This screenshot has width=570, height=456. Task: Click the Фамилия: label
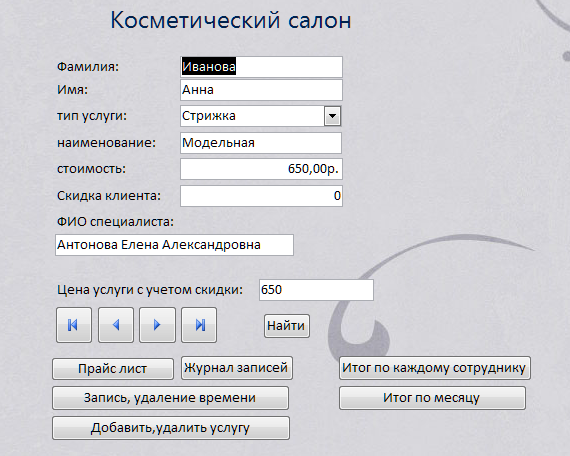88,67
